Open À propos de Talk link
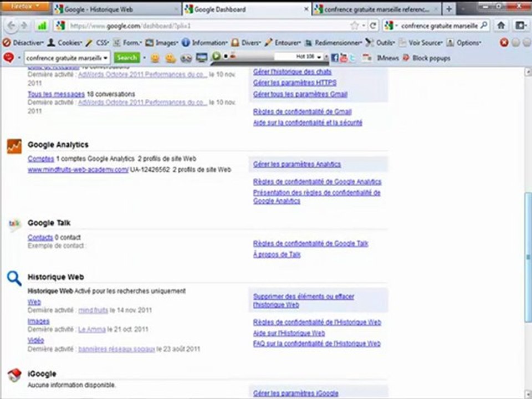This screenshot has height=399, width=532. (277, 254)
